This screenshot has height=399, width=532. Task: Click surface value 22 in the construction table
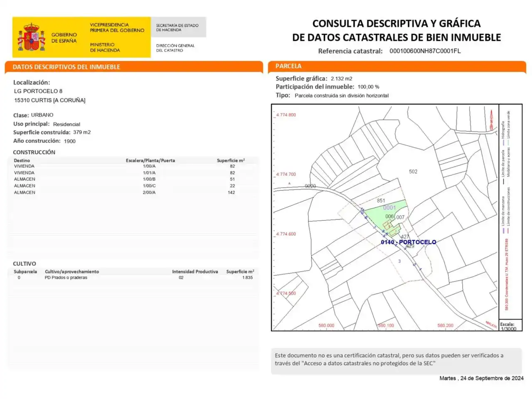pos(232,186)
